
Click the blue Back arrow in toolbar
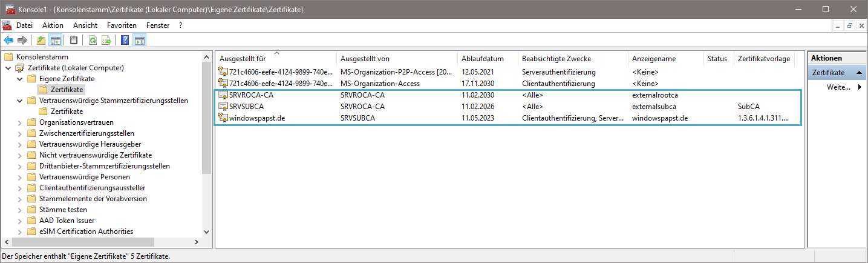click(x=8, y=41)
